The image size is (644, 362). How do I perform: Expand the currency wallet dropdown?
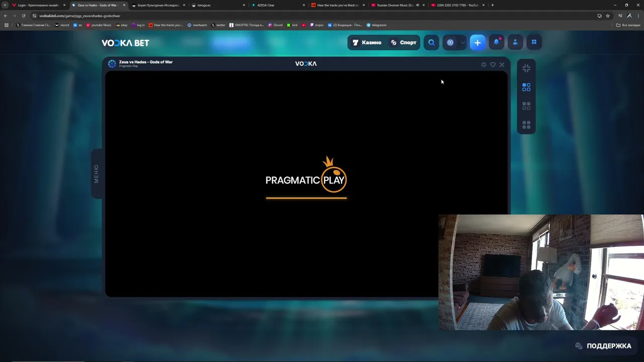[462, 43]
